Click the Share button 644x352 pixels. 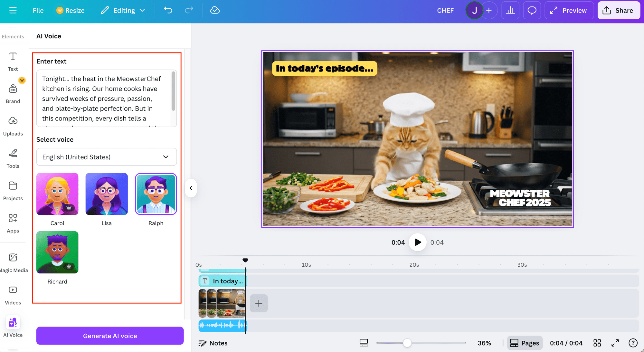(x=619, y=10)
